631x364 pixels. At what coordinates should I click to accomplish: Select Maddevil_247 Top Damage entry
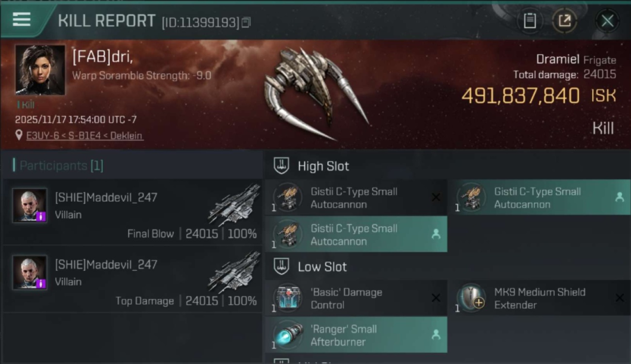[x=132, y=279]
